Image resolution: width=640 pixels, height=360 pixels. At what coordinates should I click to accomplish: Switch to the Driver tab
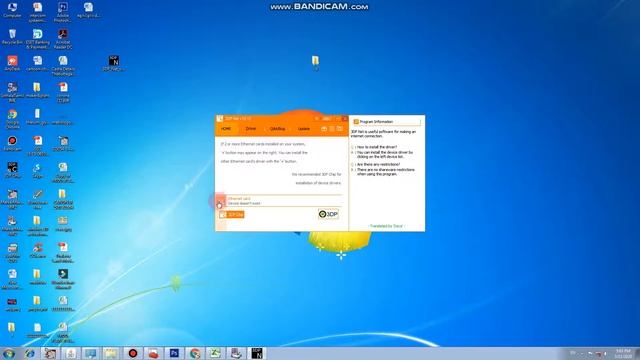(251, 129)
